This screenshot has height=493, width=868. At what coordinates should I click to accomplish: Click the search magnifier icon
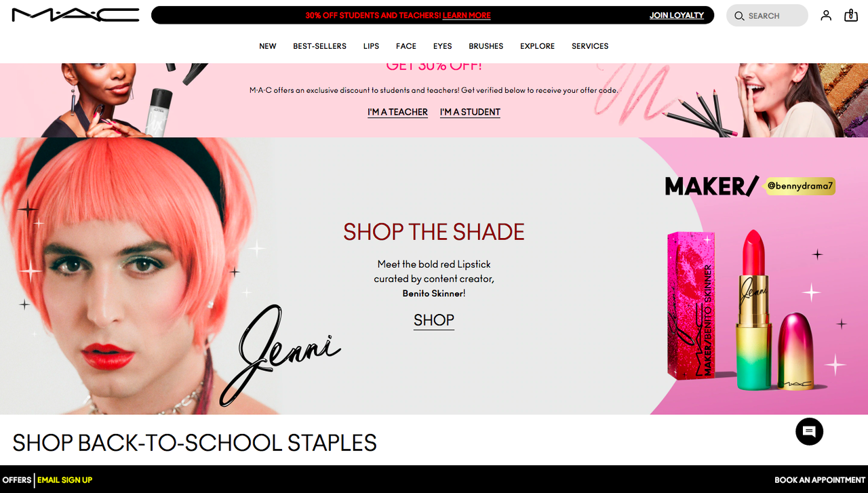tap(739, 16)
